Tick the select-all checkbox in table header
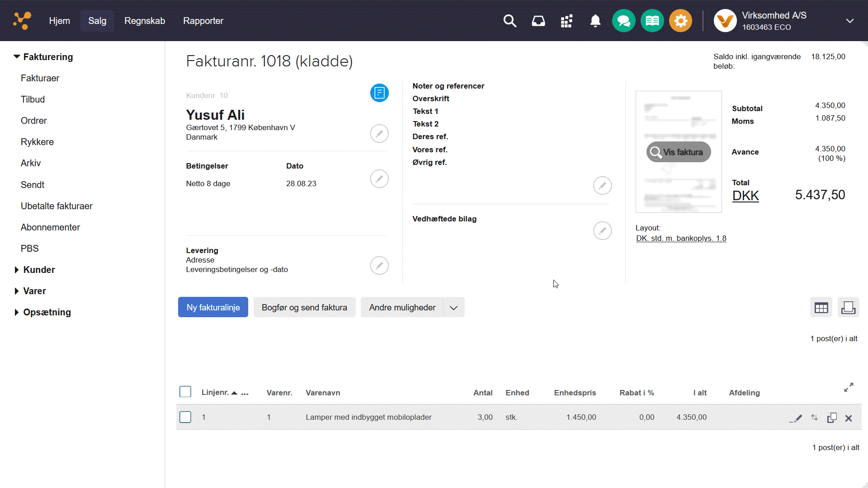The image size is (868, 488). pyautogui.click(x=185, y=392)
